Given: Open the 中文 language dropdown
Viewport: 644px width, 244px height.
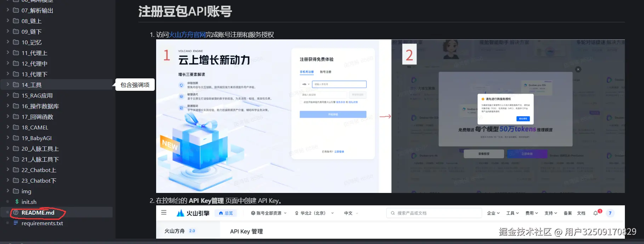Looking at the screenshot, I should [351, 213].
